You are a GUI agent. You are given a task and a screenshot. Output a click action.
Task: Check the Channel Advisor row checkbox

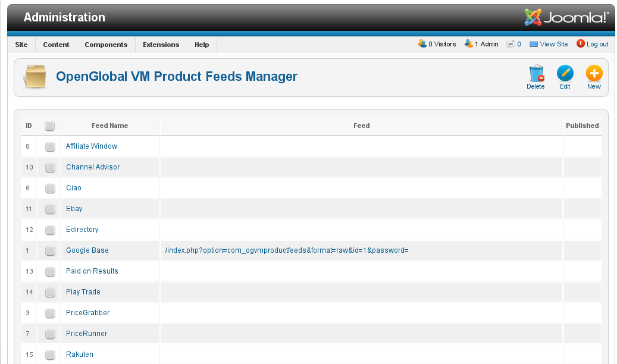point(50,168)
